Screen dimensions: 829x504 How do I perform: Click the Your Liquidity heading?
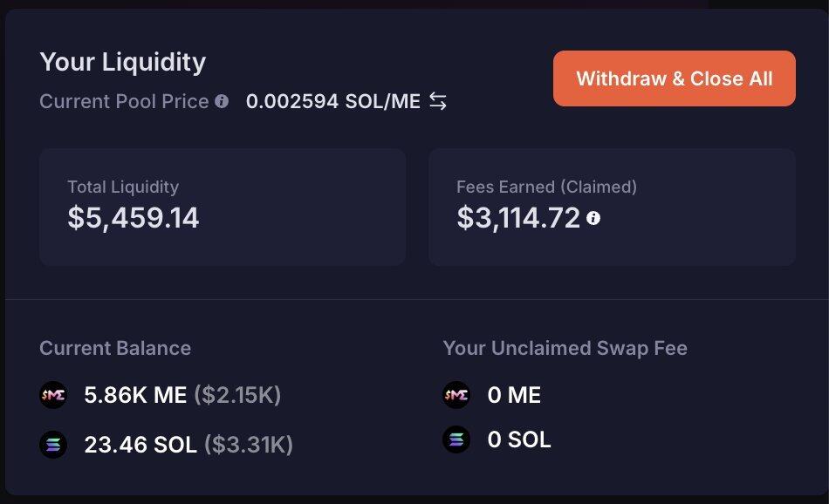123,62
